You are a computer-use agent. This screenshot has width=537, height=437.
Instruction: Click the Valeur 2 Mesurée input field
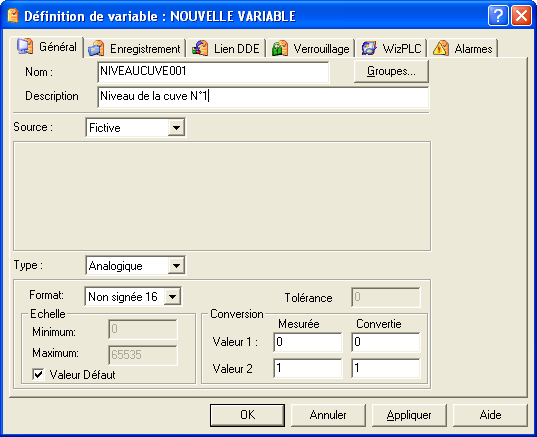(308, 368)
